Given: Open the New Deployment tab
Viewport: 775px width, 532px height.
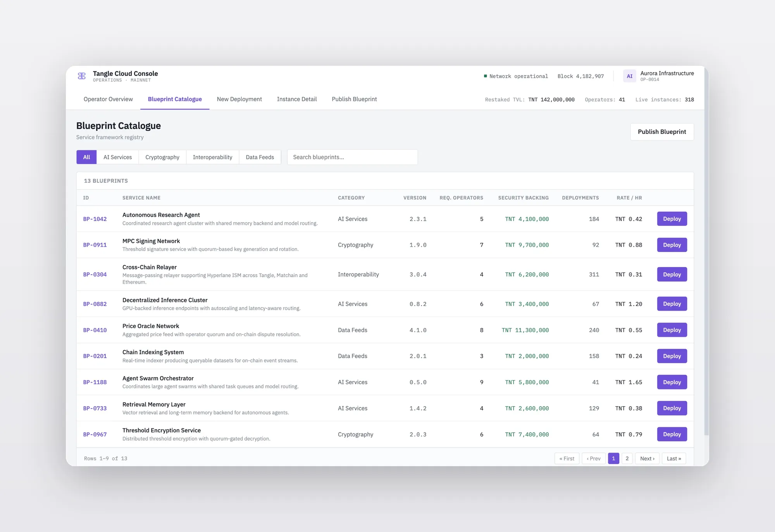Looking at the screenshot, I should click(x=239, y=99).
